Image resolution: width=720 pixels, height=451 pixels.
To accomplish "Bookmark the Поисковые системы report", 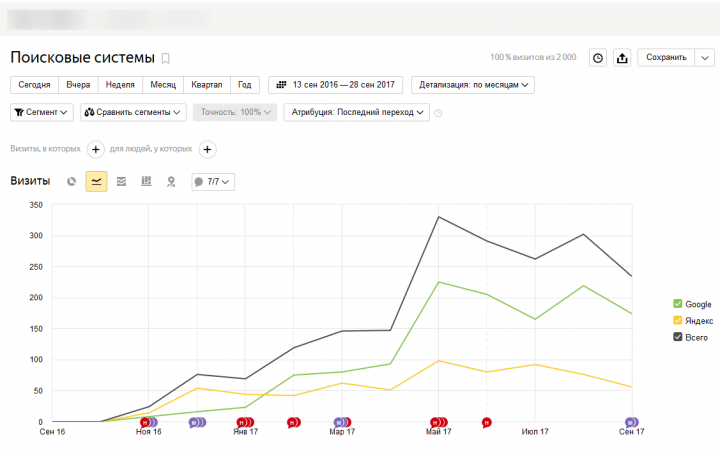I will tap(165, 58).
